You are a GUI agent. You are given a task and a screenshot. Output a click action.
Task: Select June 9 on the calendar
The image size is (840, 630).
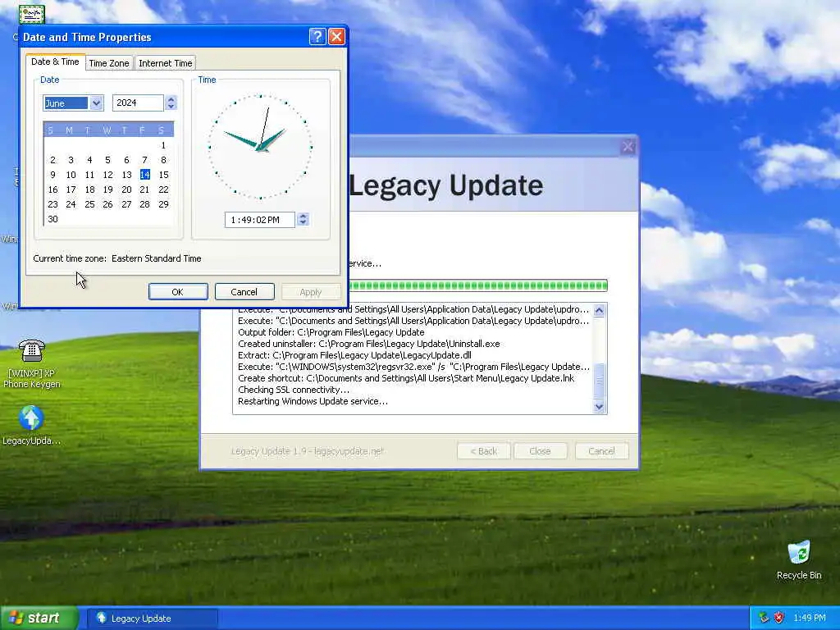point(52,175)
